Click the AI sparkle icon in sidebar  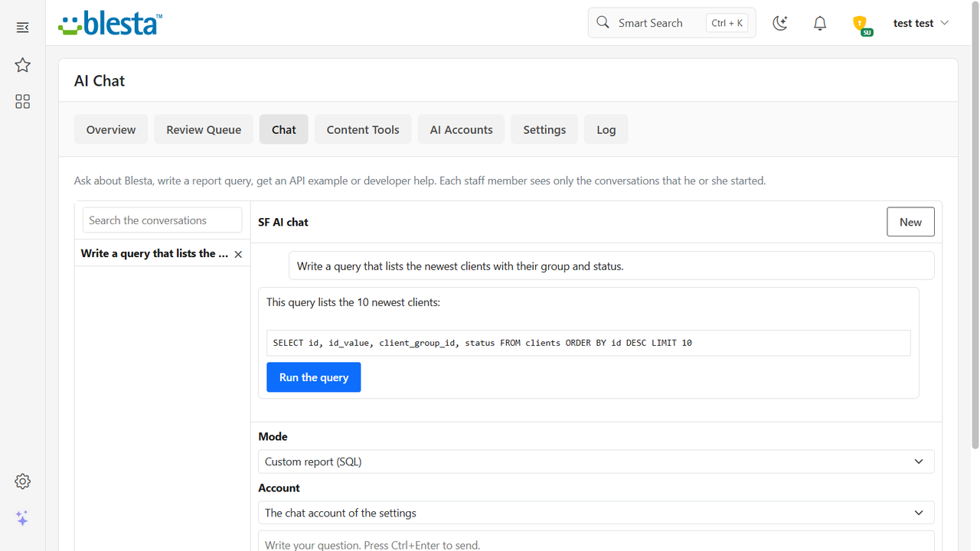tap(22, 518)
